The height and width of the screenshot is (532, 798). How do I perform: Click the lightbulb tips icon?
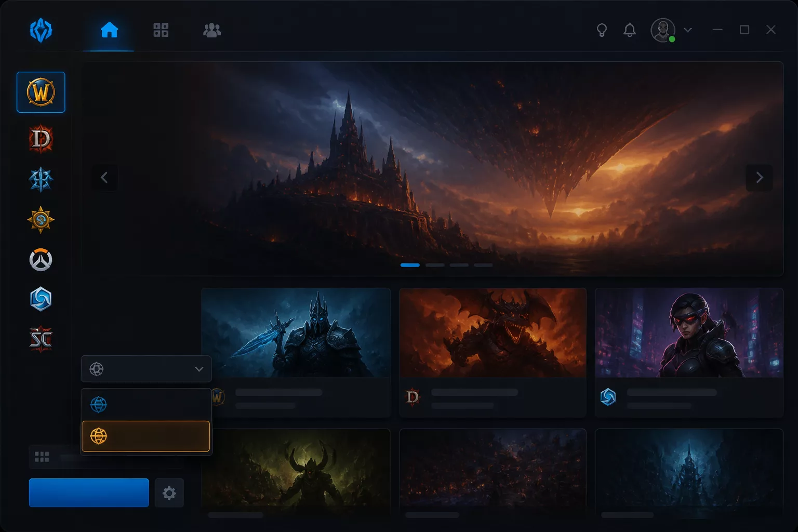click(602, 30)
